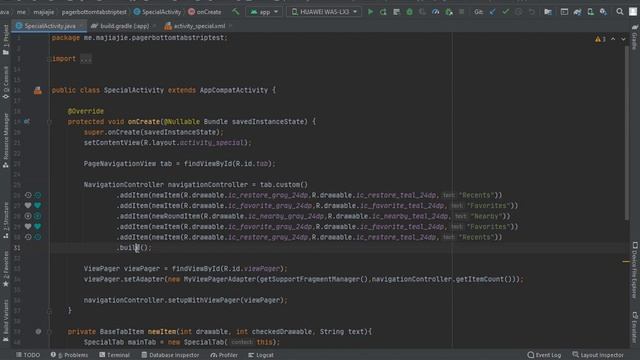Screen dimensions: 640x360
Task: Click the Git rollback undo icon
Action: click(x=531, y=12)
